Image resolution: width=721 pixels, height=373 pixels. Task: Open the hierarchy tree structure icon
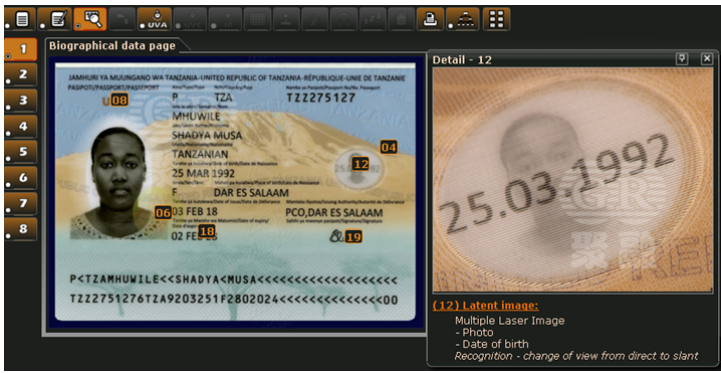coord(462,19)
